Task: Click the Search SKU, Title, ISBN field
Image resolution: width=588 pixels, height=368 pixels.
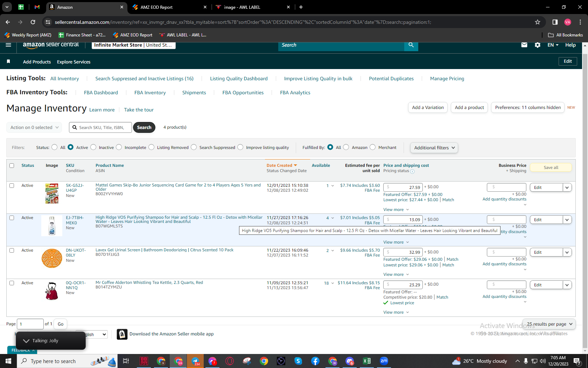Action: 101,128
